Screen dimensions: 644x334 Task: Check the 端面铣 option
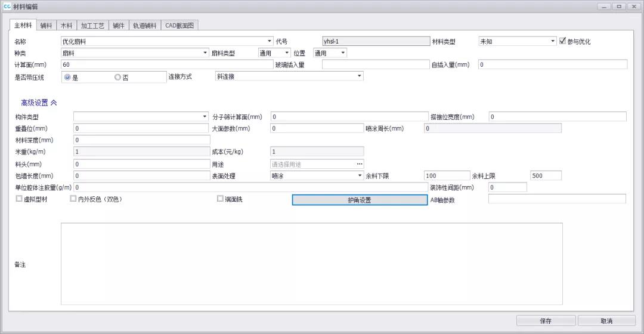220,199
